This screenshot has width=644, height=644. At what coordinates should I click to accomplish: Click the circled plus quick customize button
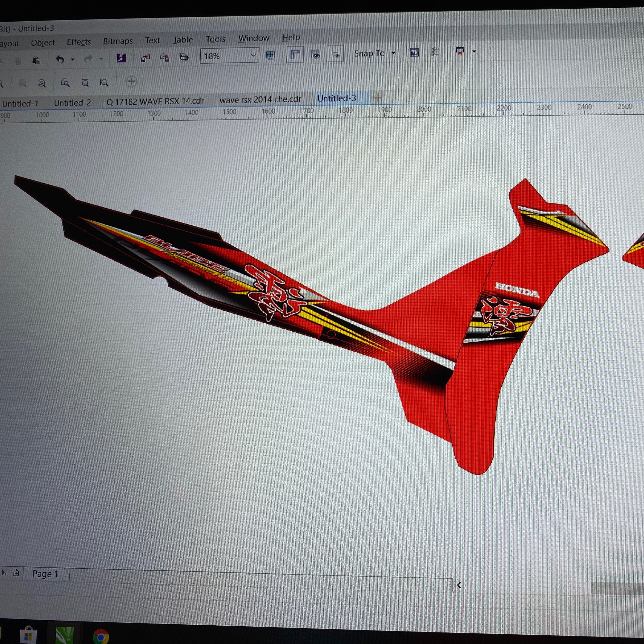tap(131, 82)
